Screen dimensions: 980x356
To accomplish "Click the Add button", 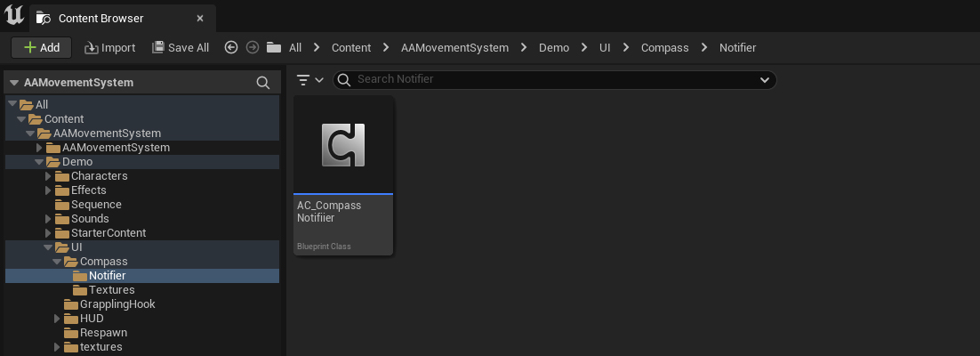I will pos(41,47).
